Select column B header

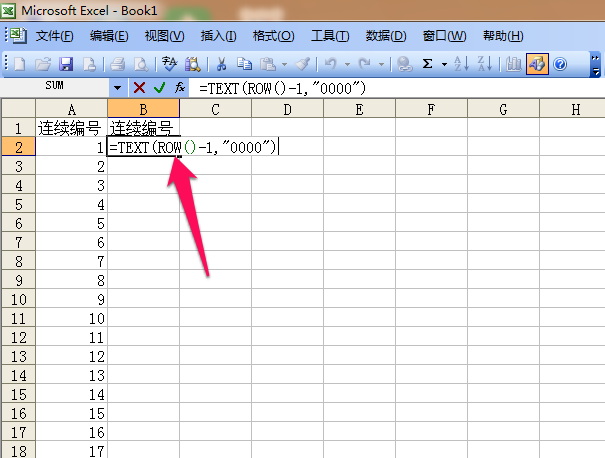(x=143, y=109)
